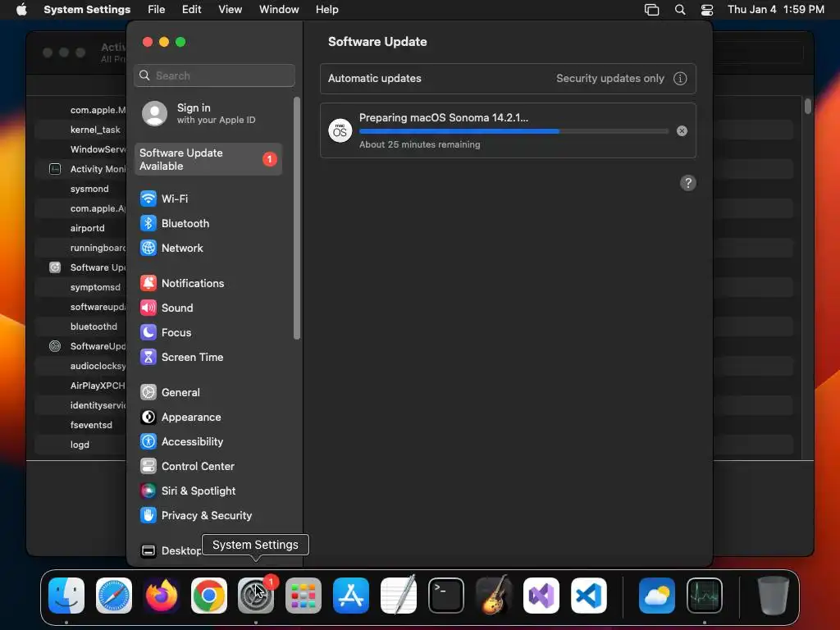Click the date and time clock
Viewport: 840px width, 630px height.
[776, 10]
